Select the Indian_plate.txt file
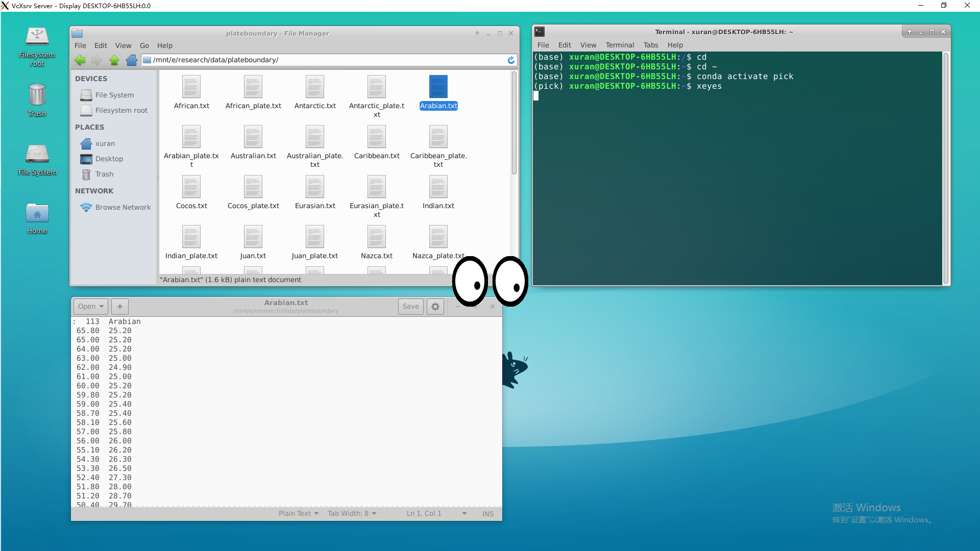 (191, 242)
